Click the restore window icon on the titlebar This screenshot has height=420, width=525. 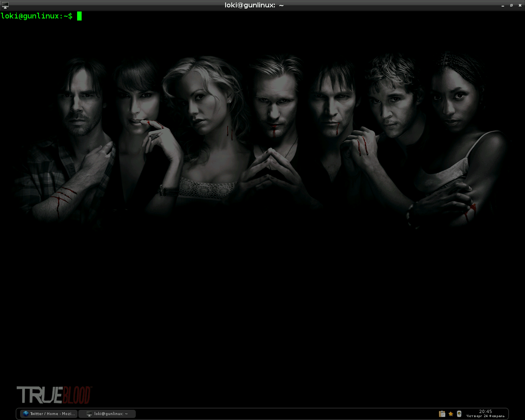click(x=511, y=5)
